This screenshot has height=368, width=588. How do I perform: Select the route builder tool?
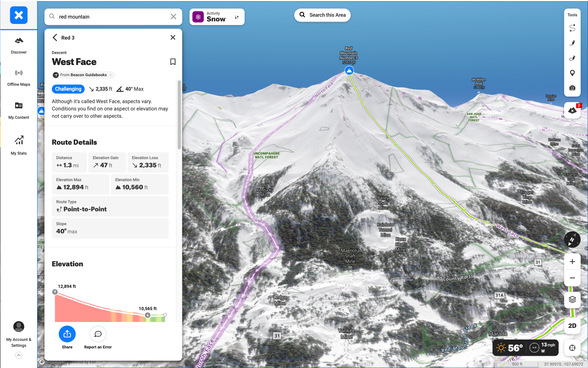point(572,28)
